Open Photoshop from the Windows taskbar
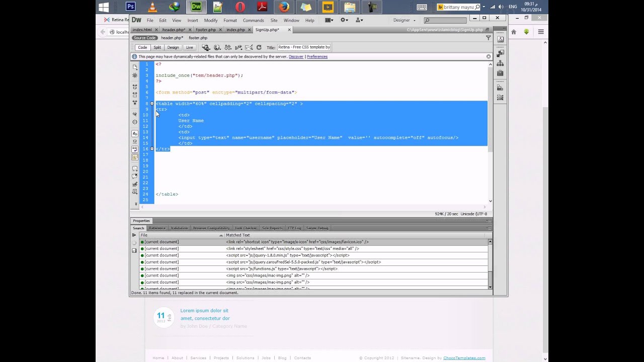Image resolution: width=644 pixels, height=362 pixels. pos(130,7)
